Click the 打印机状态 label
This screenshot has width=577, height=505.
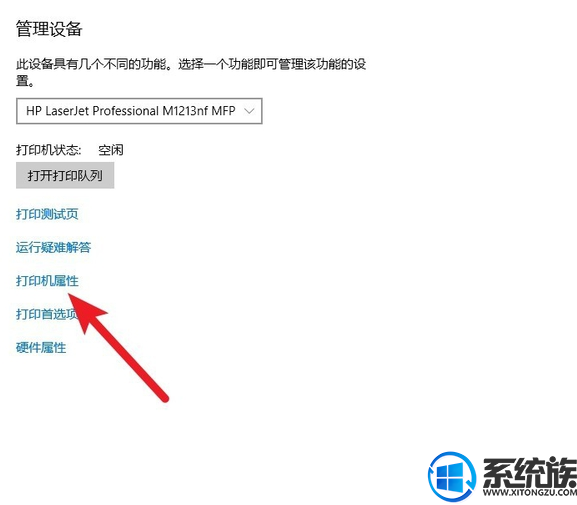point(49,150)
